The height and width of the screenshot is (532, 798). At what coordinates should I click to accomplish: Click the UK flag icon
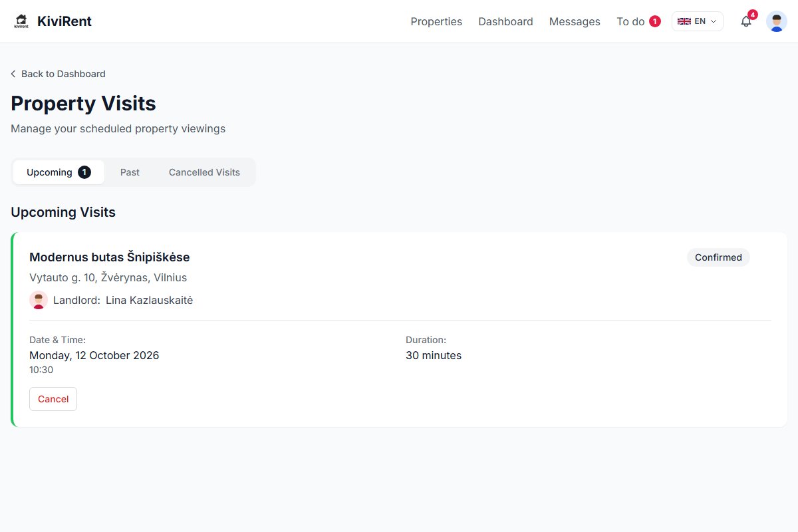[x=684, y=21]
